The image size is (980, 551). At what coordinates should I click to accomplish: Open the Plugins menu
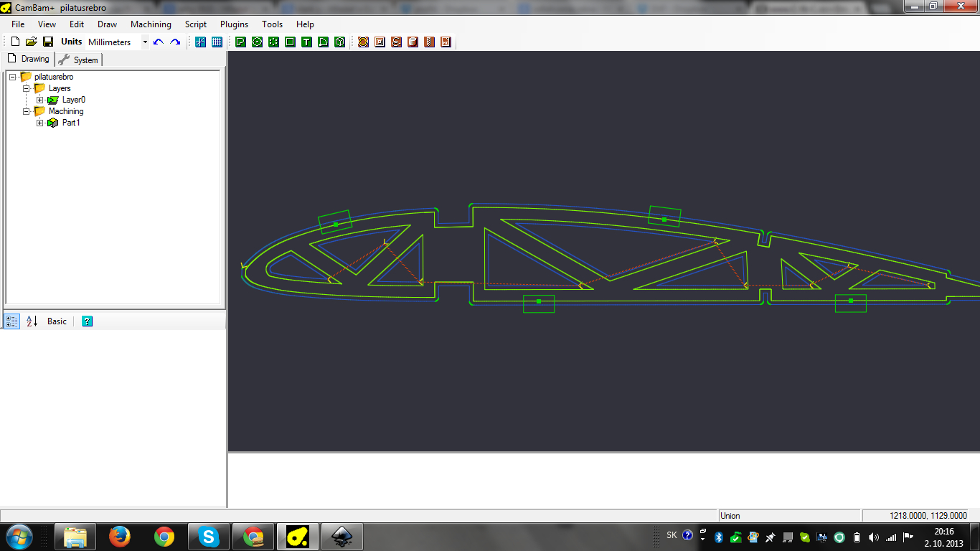[x=234, y=24]
